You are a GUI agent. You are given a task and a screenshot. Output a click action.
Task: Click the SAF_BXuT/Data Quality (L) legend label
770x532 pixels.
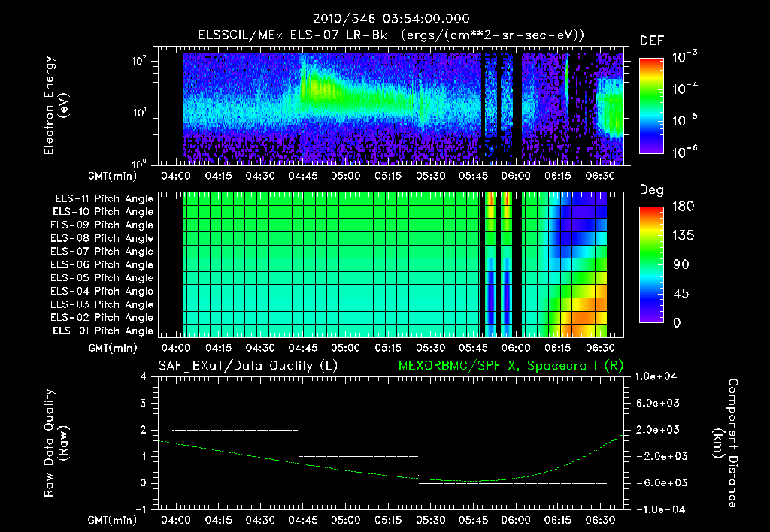coord(248,366)
